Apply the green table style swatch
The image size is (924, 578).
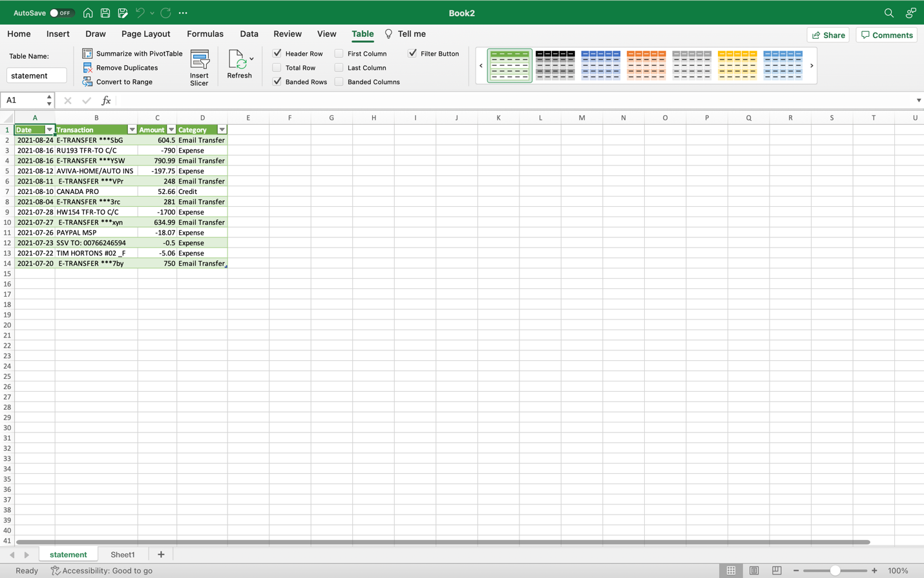(x=510, y=66)
